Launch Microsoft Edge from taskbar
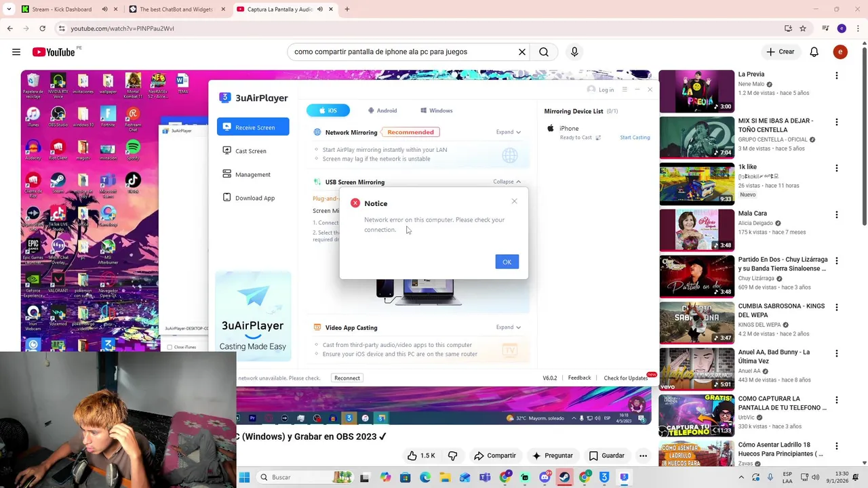Viewport: 868px width, 488px height. [x=425, y=477]
